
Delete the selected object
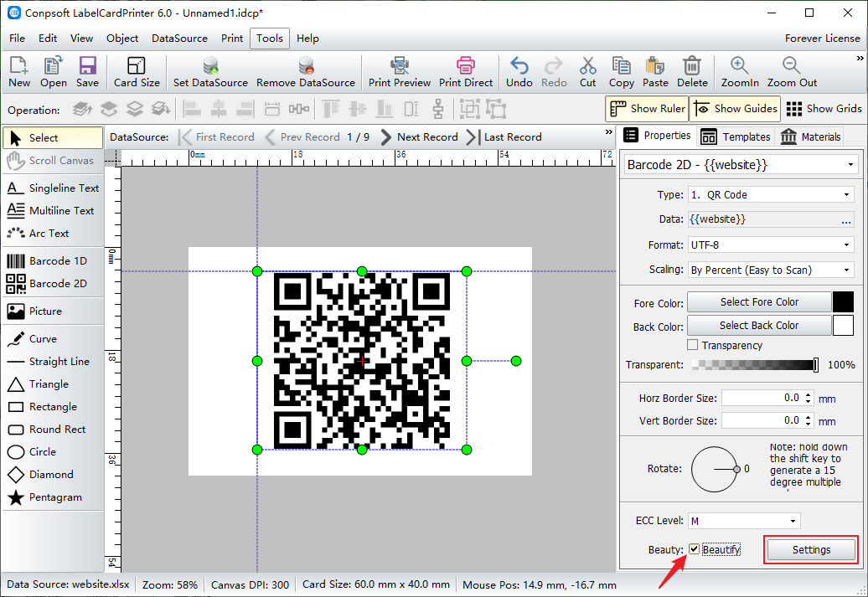tap(692, 72)
